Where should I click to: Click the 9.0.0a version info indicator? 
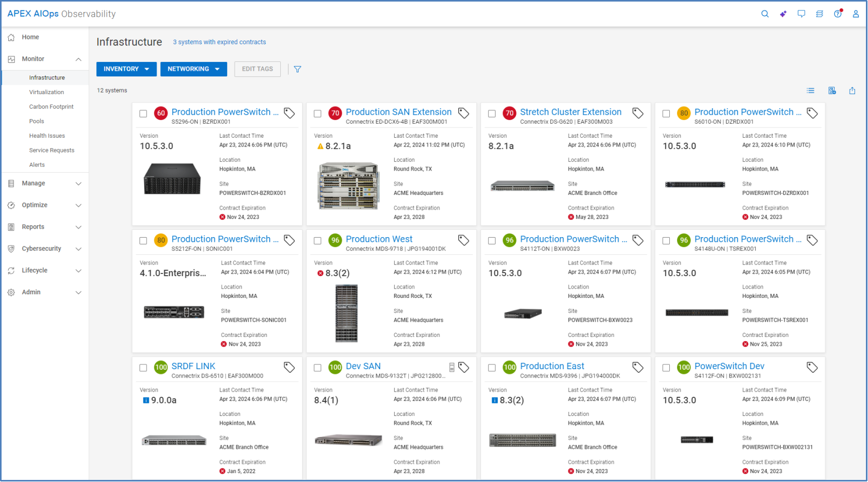pyautogui.click(x=146, y=400)
